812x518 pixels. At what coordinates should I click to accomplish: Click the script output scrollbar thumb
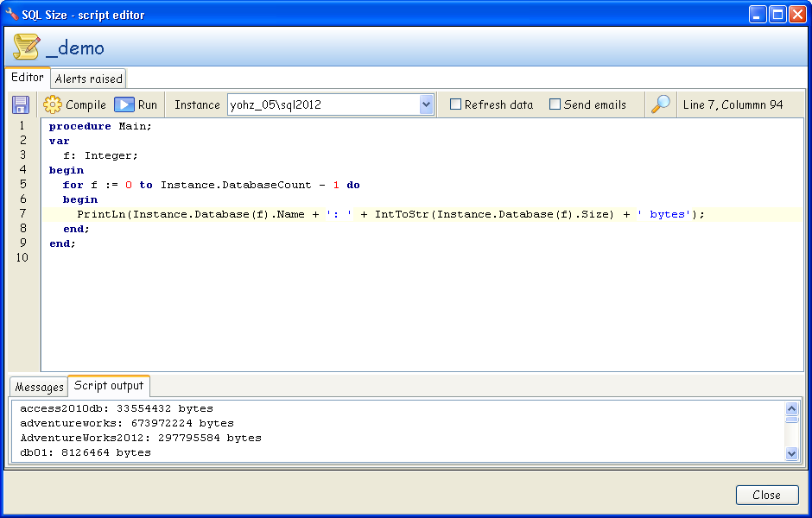(791, 420)
